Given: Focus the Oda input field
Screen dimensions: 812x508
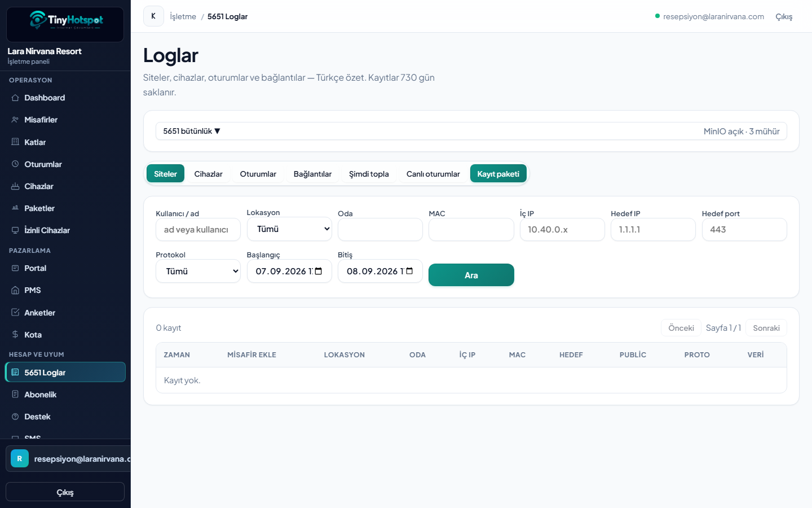Looking at the screenshot, I should pyautogui.click(x=380, y=230).
